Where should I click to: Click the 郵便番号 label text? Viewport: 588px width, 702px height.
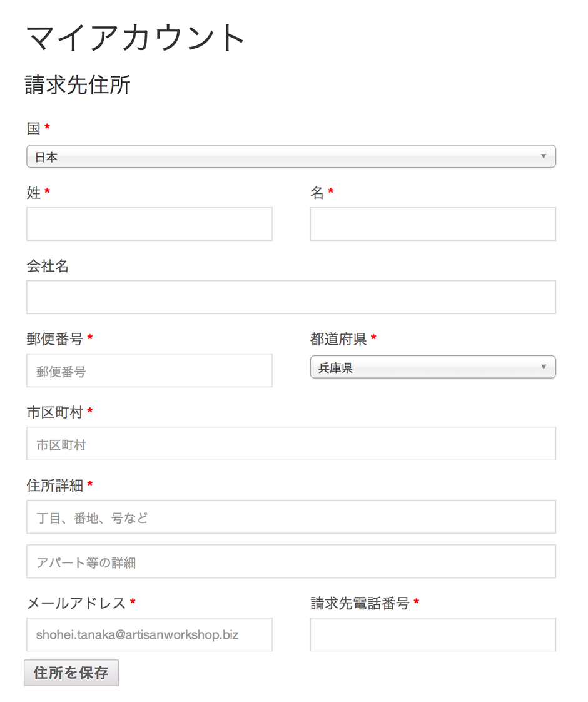click(54, 339)
